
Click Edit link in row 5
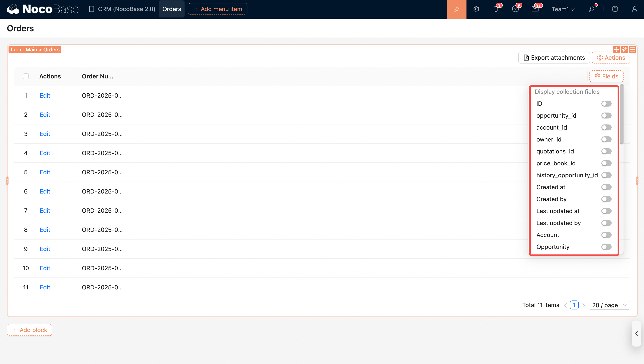[x=45, y=172]
